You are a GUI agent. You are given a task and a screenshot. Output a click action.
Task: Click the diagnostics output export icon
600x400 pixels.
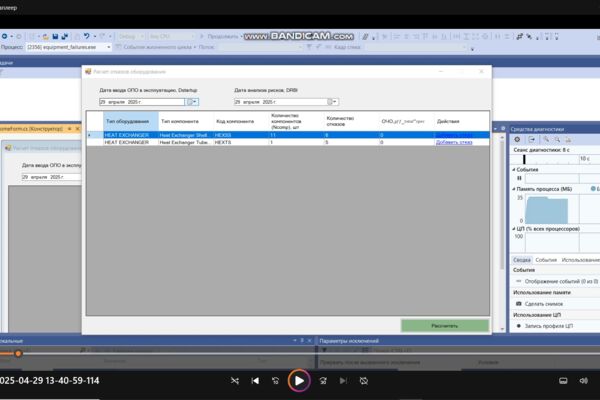[x=532, y=140]
